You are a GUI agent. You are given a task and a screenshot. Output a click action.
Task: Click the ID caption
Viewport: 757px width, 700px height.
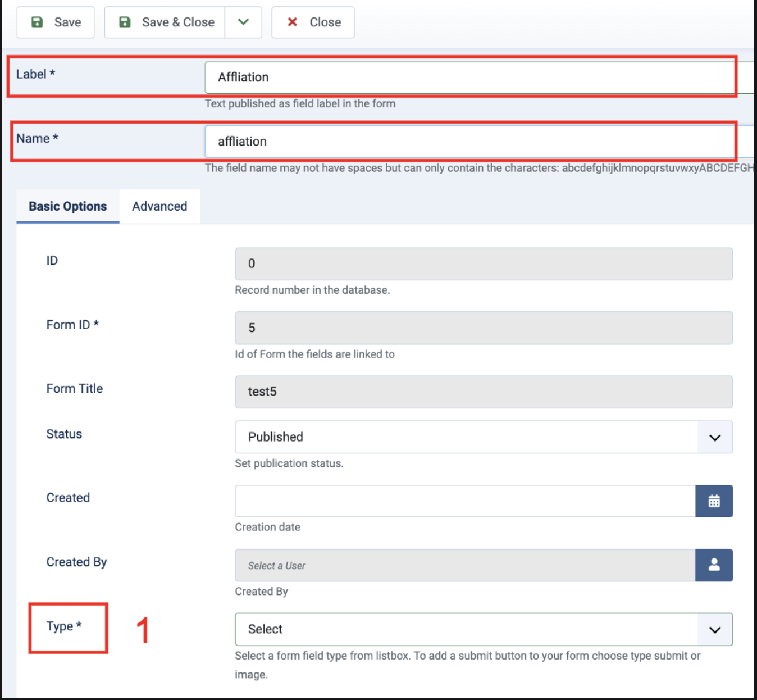pos(52,261)
